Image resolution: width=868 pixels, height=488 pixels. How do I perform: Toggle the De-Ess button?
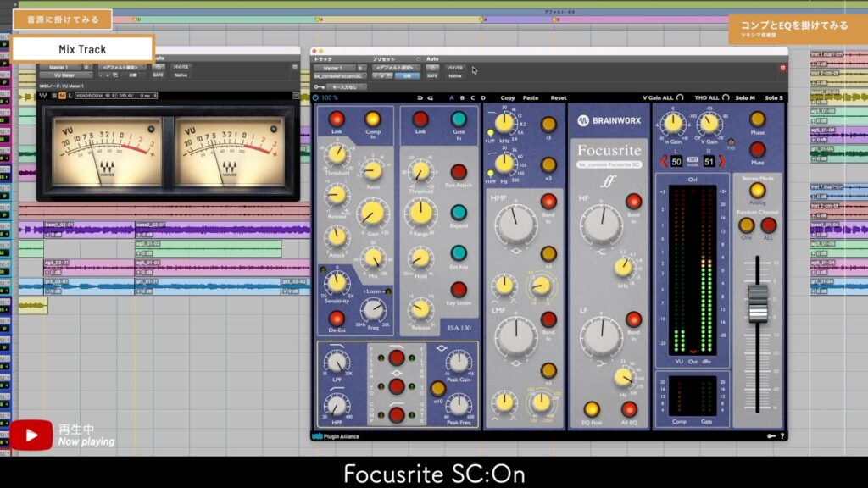point(337,319)
